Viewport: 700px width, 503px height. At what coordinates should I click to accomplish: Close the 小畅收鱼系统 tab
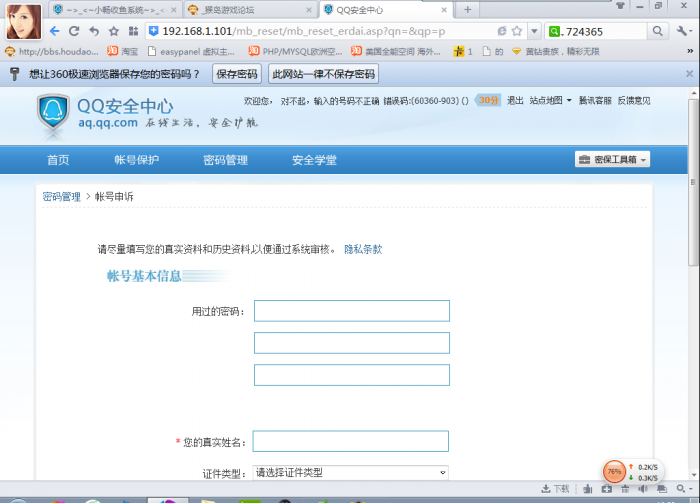tap(174, 10)
